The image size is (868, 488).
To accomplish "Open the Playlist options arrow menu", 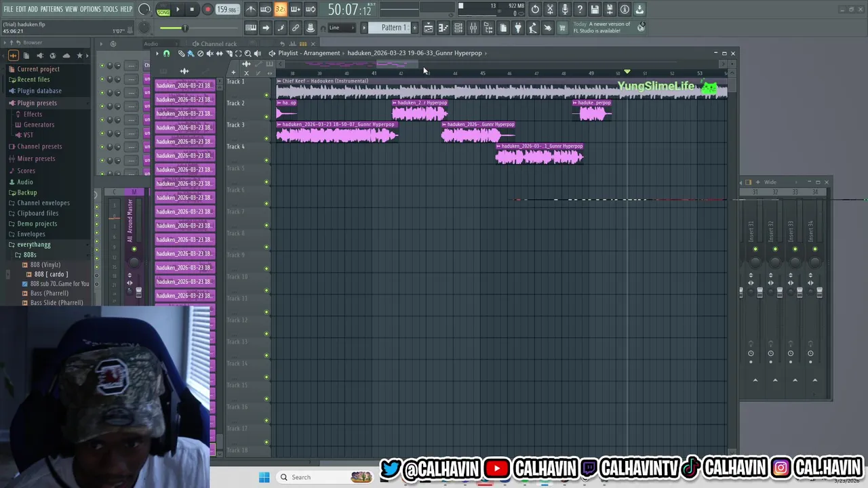I will [157, 54].
